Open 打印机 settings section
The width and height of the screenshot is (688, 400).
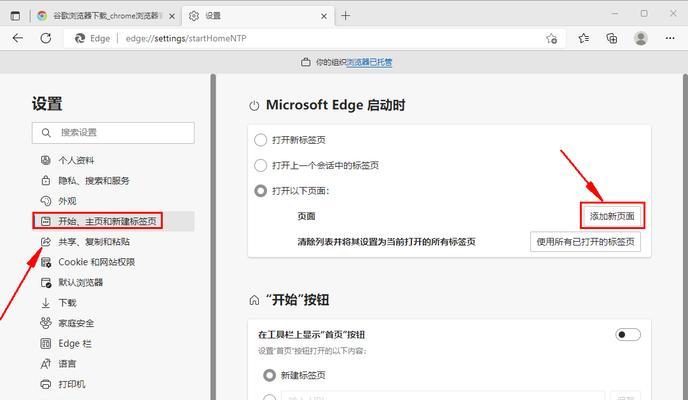113,384
